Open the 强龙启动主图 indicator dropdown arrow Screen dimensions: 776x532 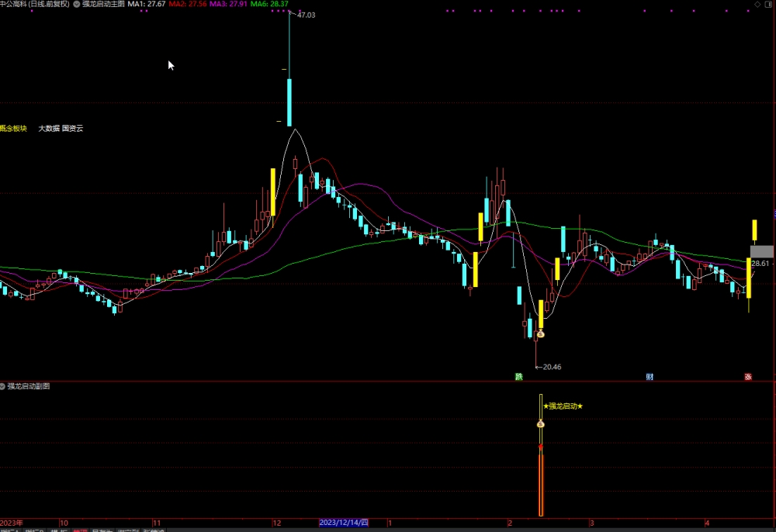tap(77, 4)
